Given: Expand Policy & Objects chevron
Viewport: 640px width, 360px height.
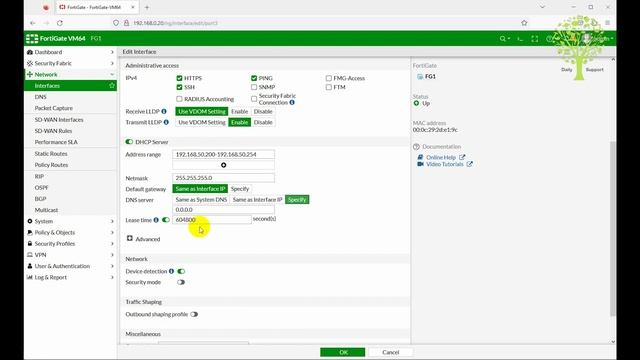Looking at the screenshot, I should coord(112,232).
